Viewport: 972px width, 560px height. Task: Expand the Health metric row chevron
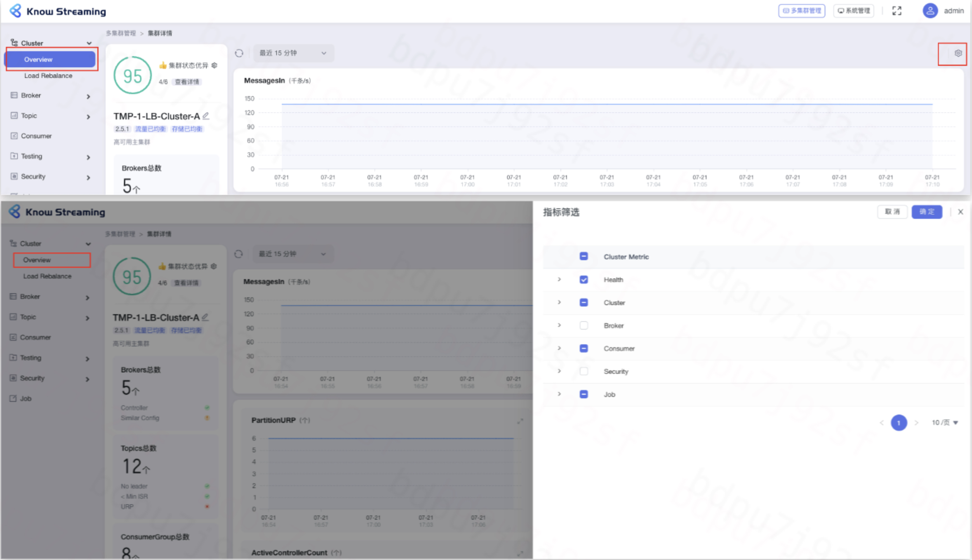[559, 279]
